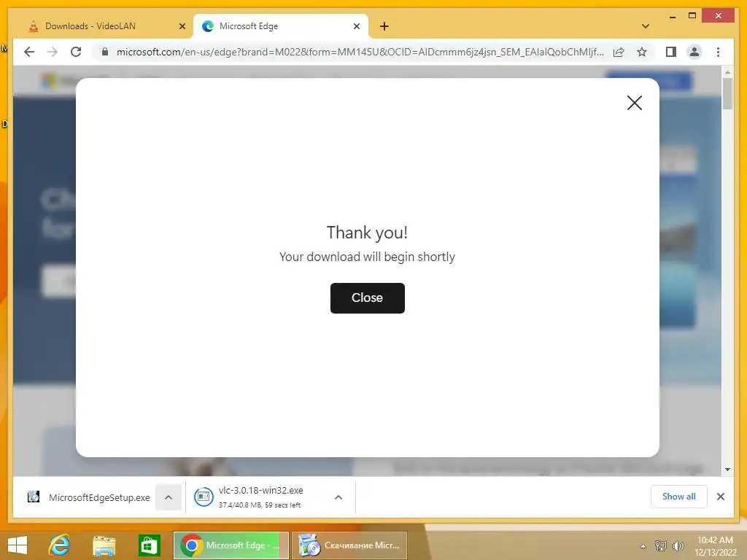This screenshot has width=747, height=560.
Task: Click the forward navigation arrow
Action: (53, 52)
